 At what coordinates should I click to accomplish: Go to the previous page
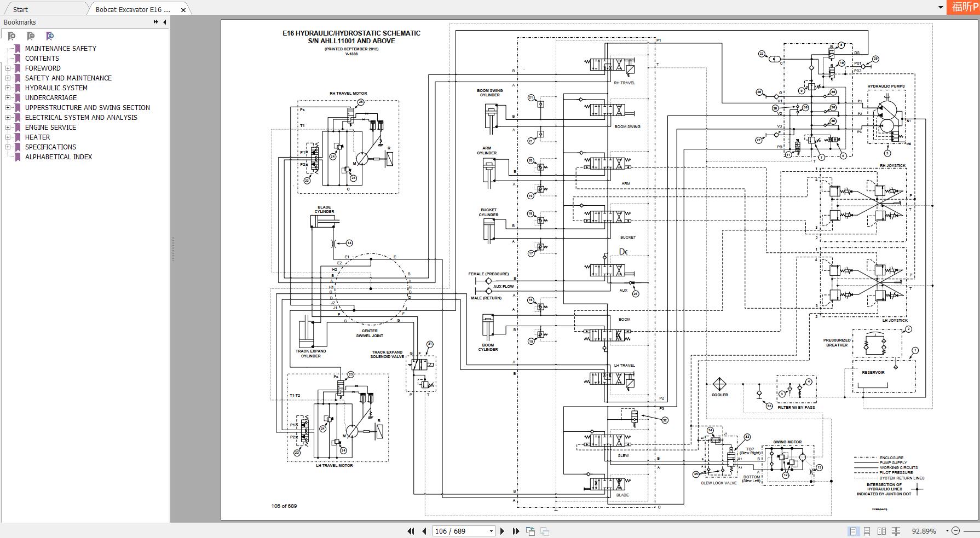pos(424,531)
